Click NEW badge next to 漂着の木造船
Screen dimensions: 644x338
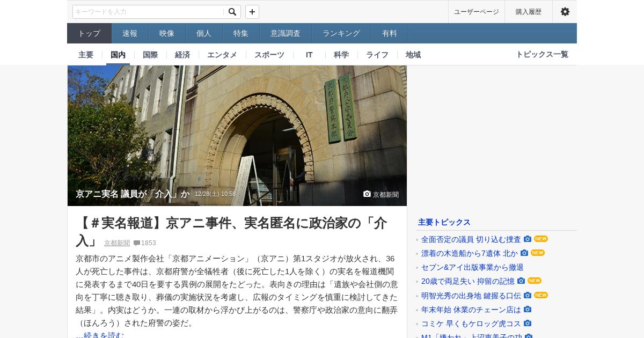(538, 253)
